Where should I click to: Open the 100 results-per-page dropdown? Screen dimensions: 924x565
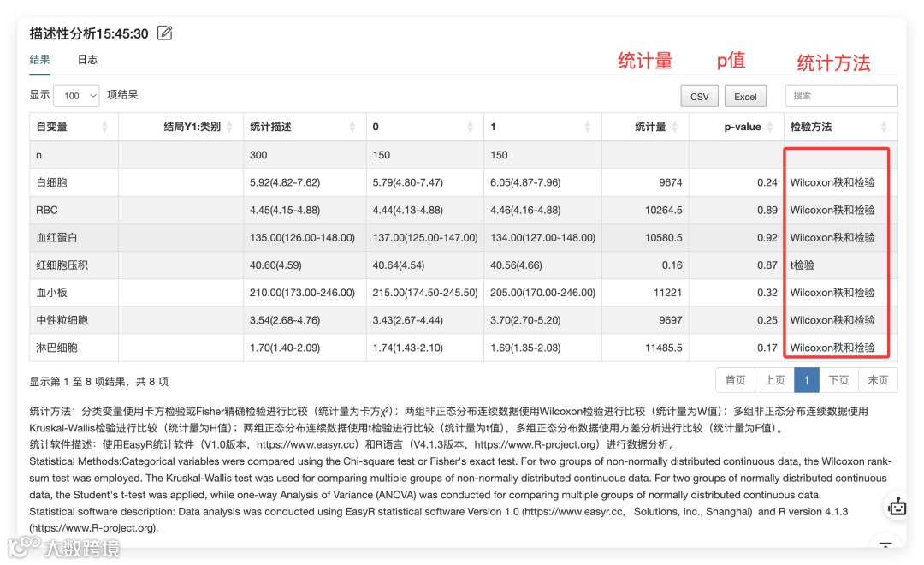pyautogui.click(x=76, y=96)
